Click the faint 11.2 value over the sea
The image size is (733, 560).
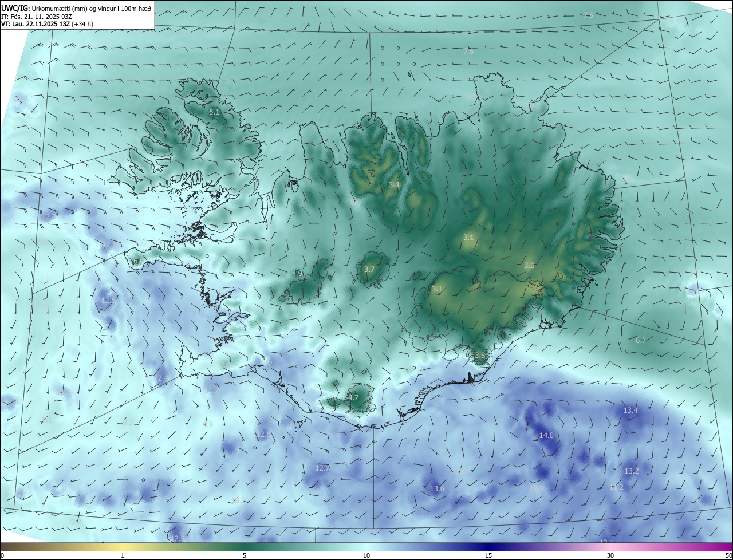616,487
